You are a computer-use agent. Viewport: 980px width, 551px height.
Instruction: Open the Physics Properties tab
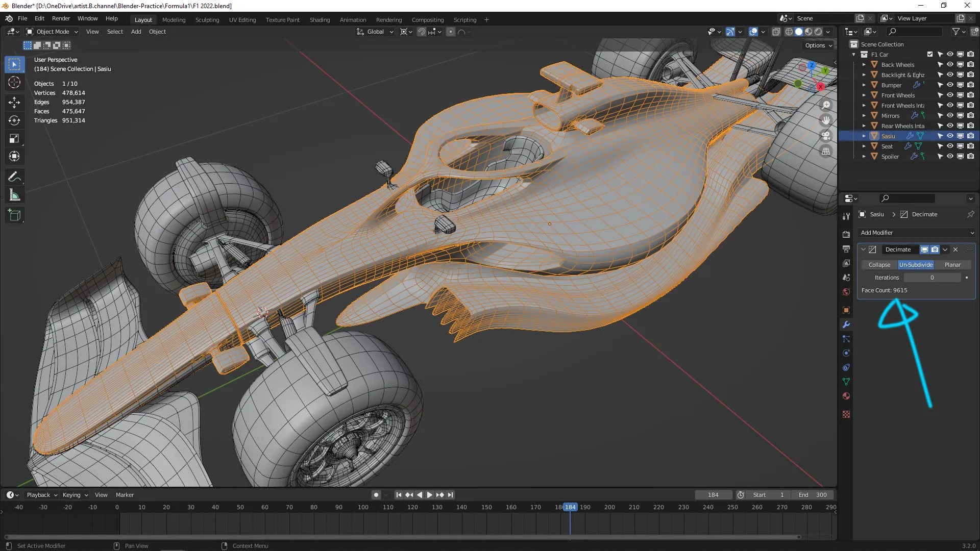846,353
